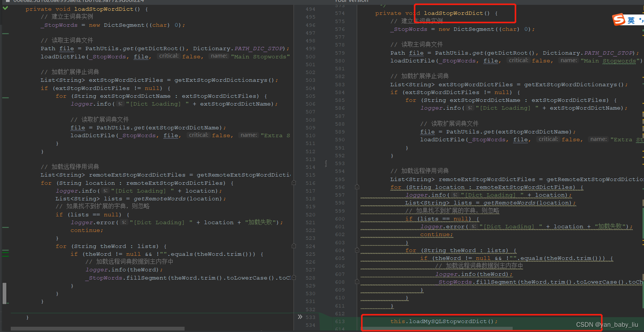Screen dimensions: 644x332
Task: Collapse the fold marker at left line 516
Action: coord(294,183)
